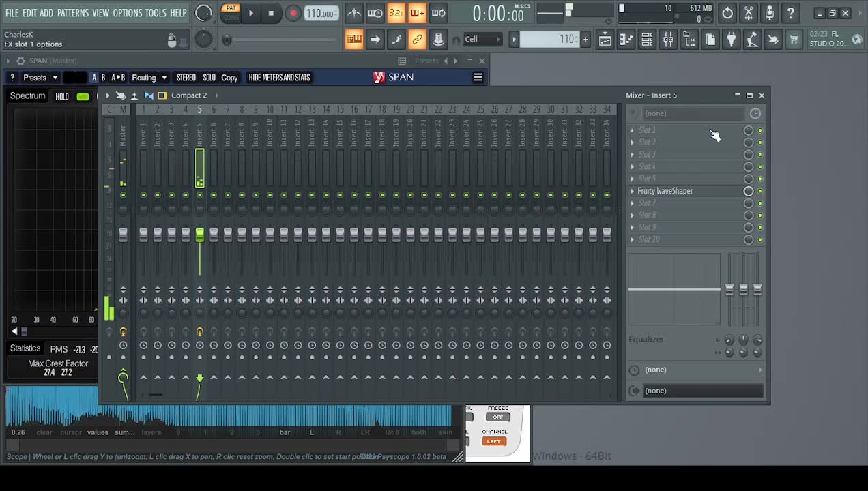Toggle the CHANNEL LEFT button in scope
The height and width of the screenshot is (491, 868).
pos(493,441)
